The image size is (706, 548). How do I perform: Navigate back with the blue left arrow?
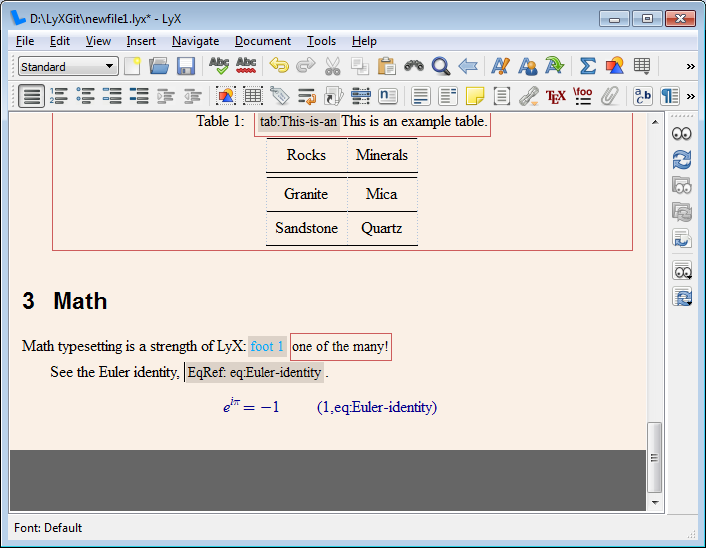[x=468, y=66]
